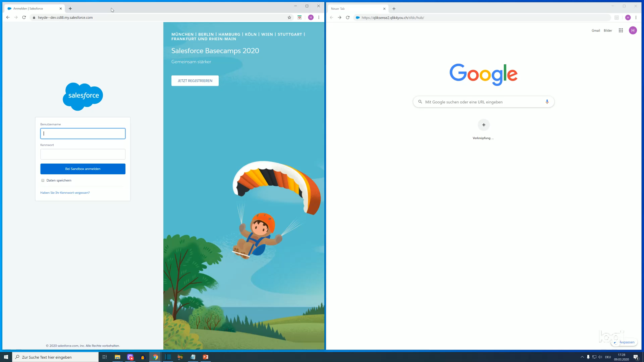The image size is (644, 362).
Task: Show hidden system tray icons
Action: pyautogui.click(x=582, y=357)
